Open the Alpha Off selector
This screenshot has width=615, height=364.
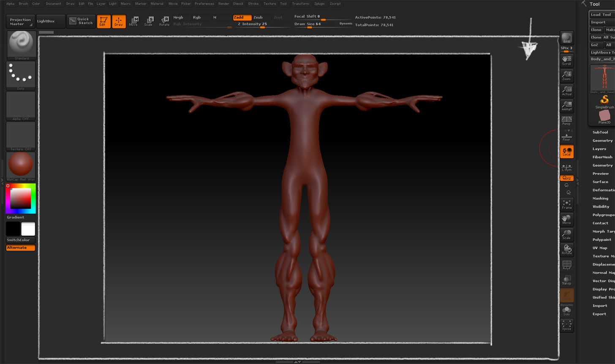pos(21,106)
